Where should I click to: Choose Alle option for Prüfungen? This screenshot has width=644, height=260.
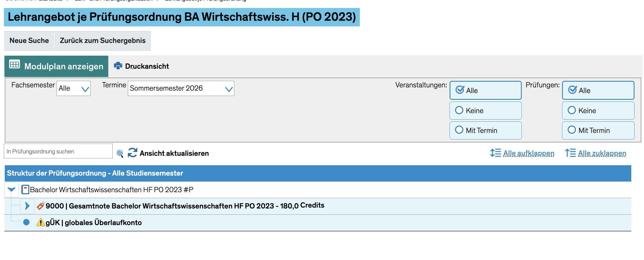point(598,90)
